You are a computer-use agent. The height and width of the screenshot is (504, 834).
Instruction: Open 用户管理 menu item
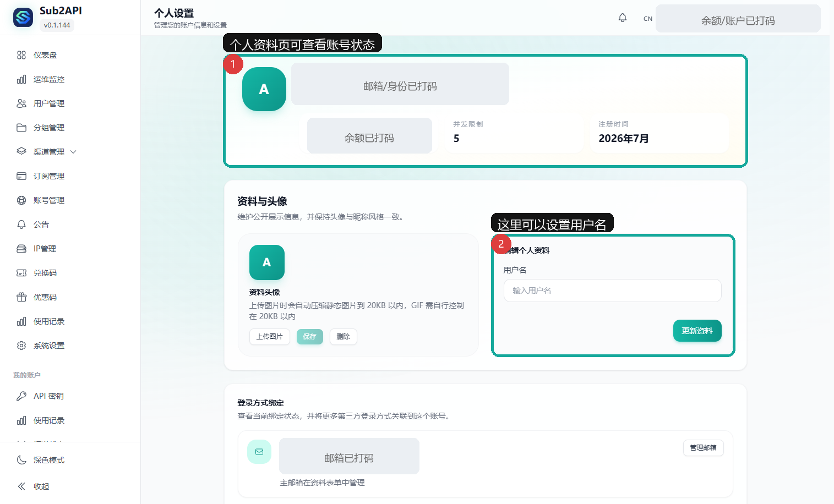pyautogui.click(x=70, y=103)
